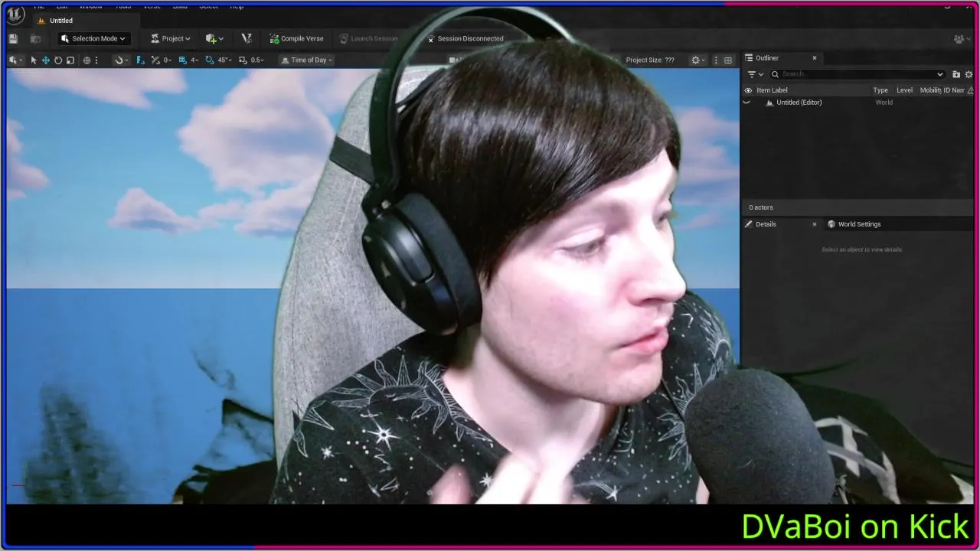Open the snapping 0 value dropdown
The width and height of the screenshot is (980, 551).
(165, 60)
